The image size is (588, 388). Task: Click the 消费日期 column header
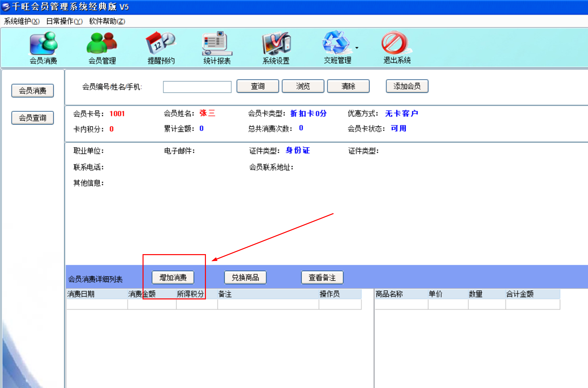97,294
